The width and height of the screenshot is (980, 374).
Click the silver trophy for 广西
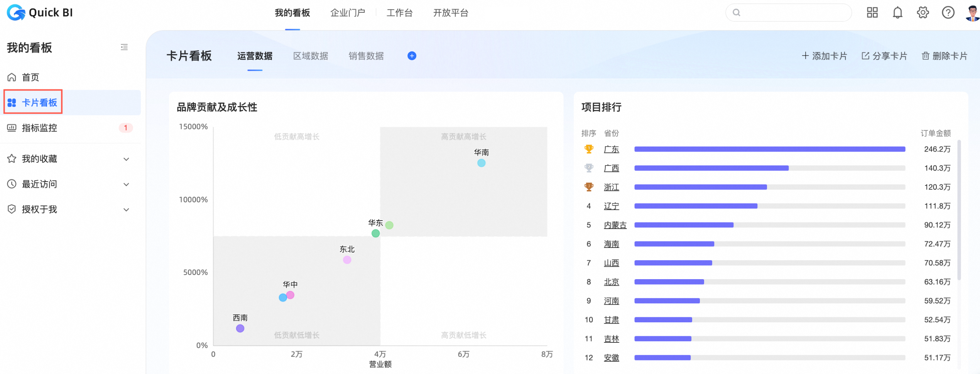coord(589,168)
